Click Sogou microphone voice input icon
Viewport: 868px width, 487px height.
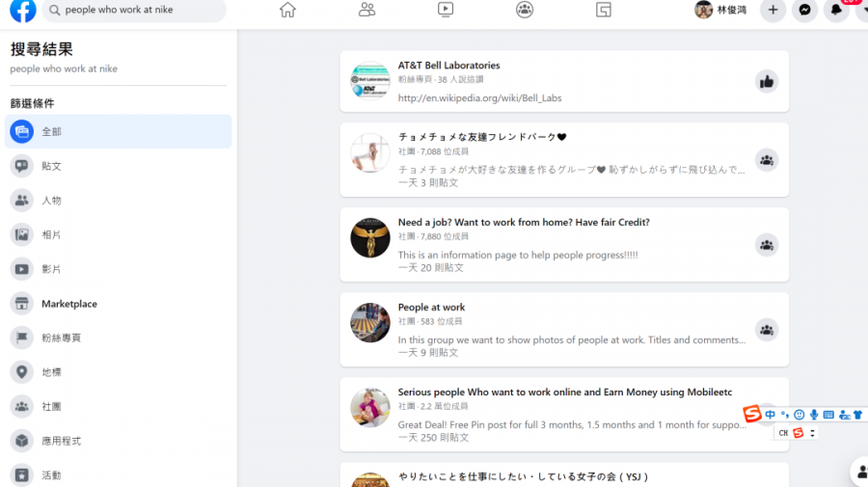point(814,415)
